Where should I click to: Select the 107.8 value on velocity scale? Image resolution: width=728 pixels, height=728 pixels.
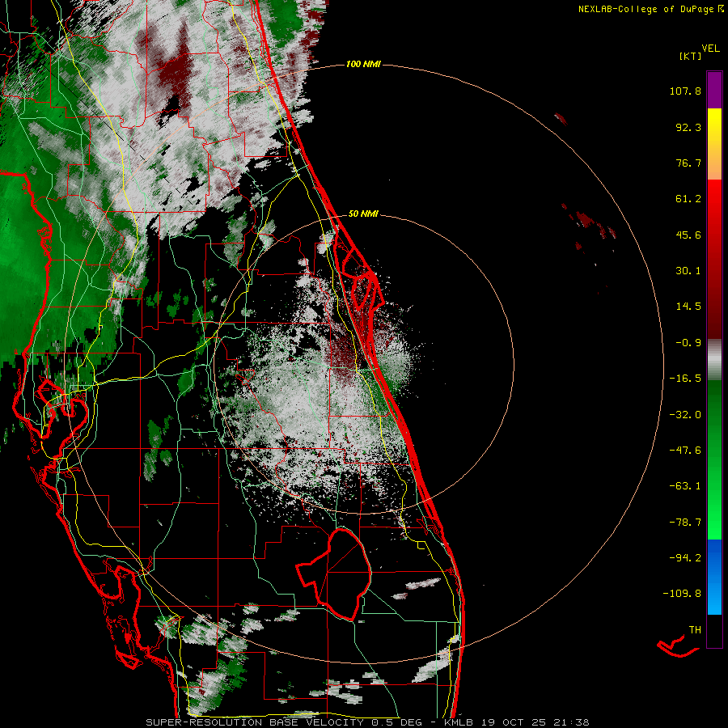pyautogui.click(x=685, y=91)
